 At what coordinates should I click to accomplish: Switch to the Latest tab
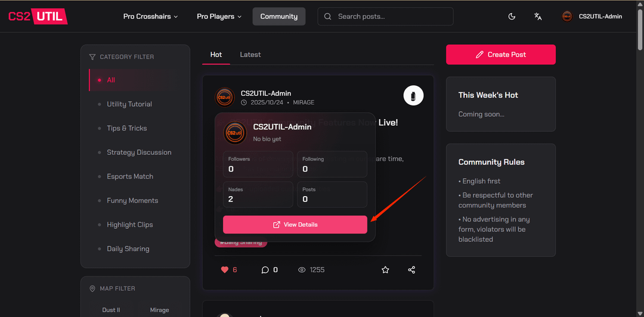tap(250, 55)
